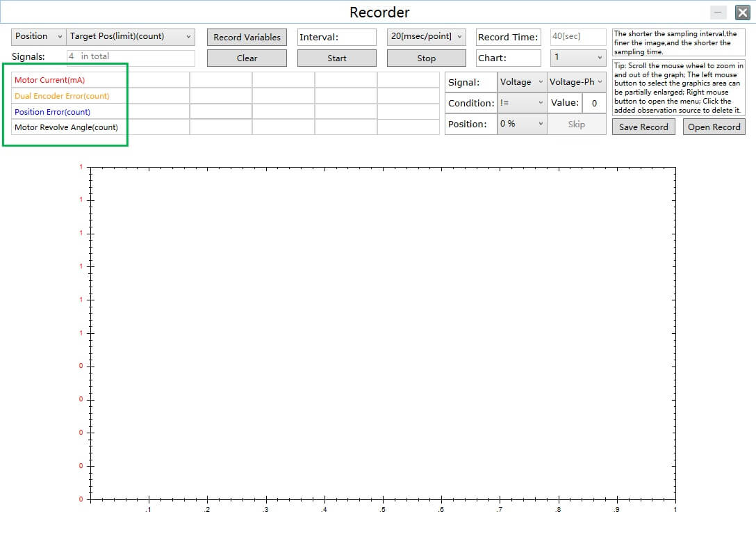This screenshot has height=539, width=756.
Task: Stop the recording
Action: coord(426,58)
